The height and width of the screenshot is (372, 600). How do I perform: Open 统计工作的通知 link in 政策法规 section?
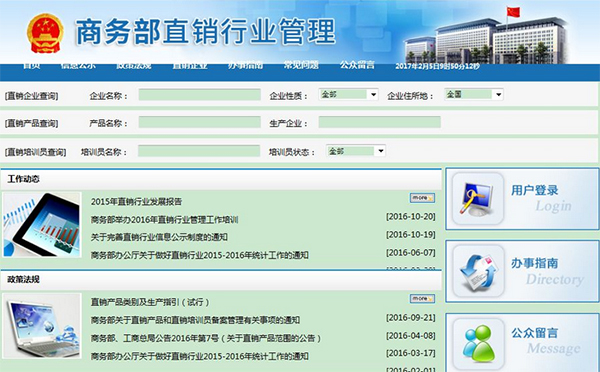[199, 356]
